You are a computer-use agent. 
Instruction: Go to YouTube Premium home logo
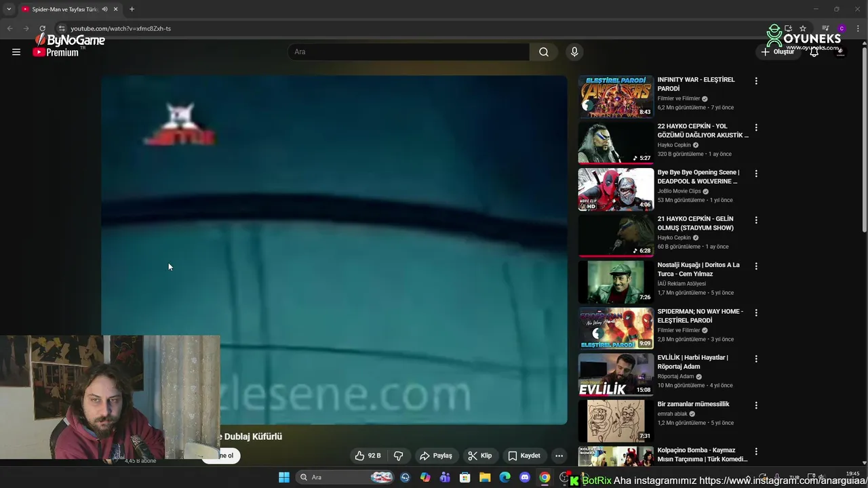click(56, 52)
